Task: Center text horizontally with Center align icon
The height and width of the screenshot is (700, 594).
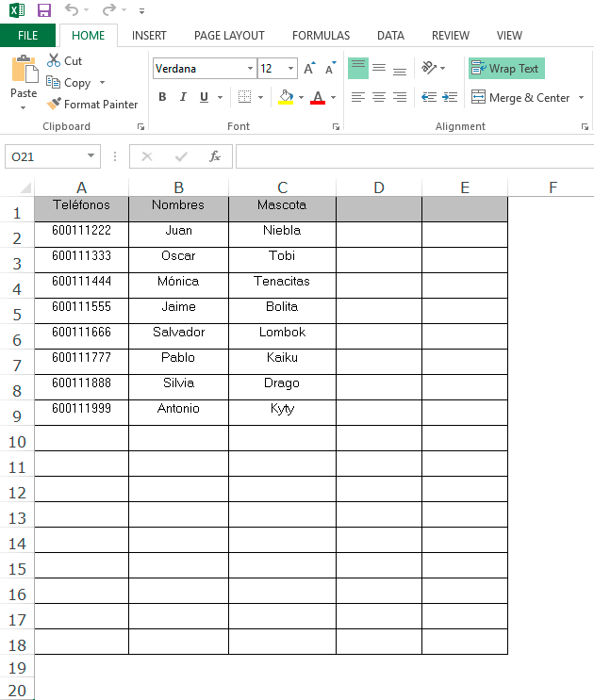Action: tap(378, 97)
